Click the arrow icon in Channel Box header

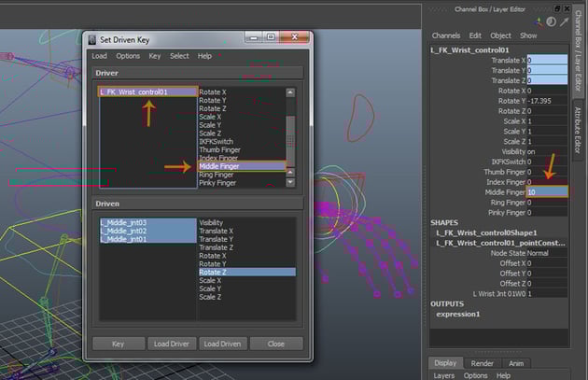coord(564,21)
